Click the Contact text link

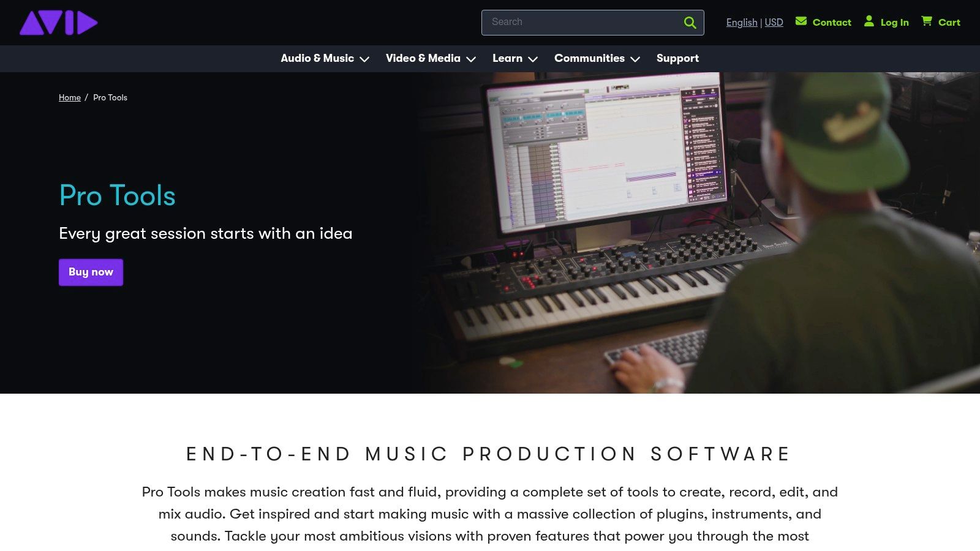click(832, 22)
